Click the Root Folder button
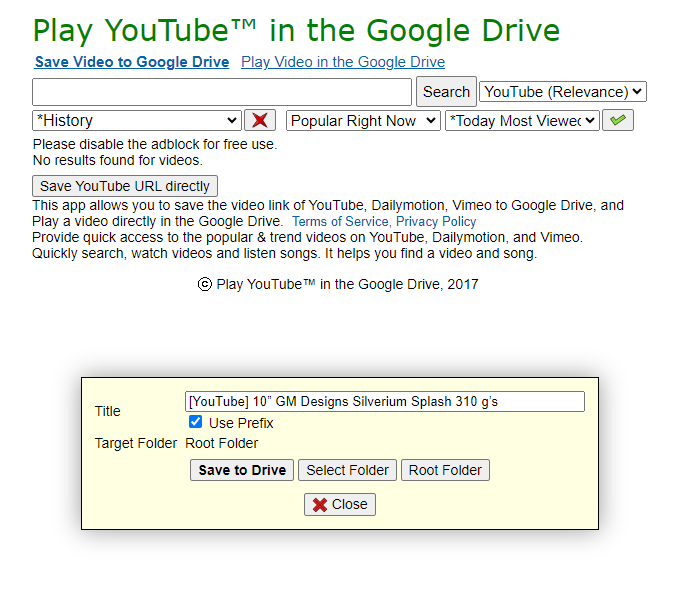Screen dimensions: 681x589 [x=445, y=470]
